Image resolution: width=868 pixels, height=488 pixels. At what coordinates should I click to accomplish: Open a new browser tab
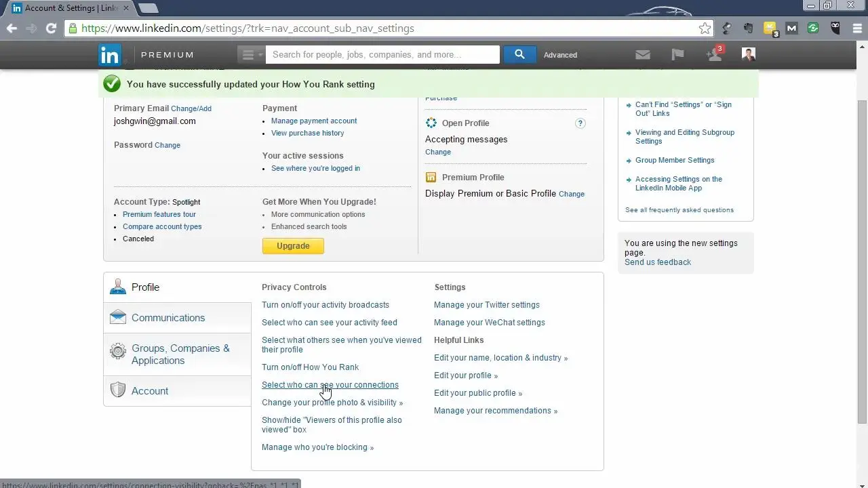point(148,8)
